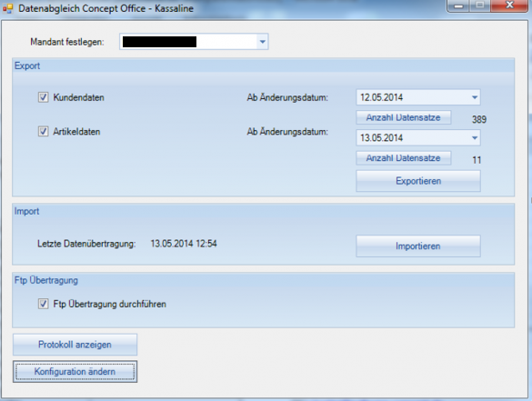Open log via Protokoll anzeigen
Viewport: 532px width, 401px height.
(x=75, y=345)
